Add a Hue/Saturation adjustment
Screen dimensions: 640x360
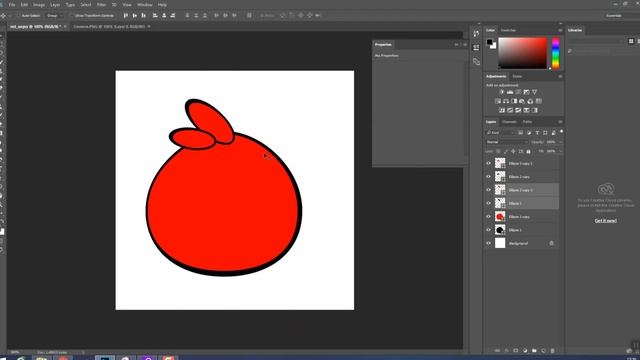point(498,101)
